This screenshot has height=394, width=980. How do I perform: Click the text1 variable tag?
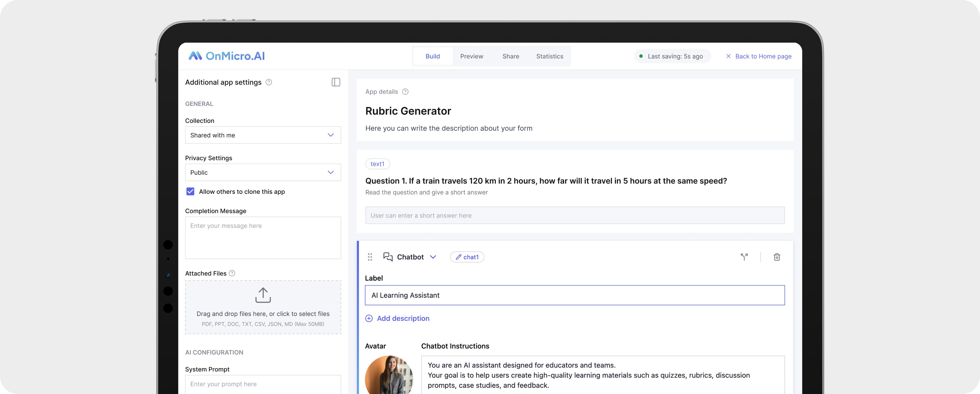[377, 164]
